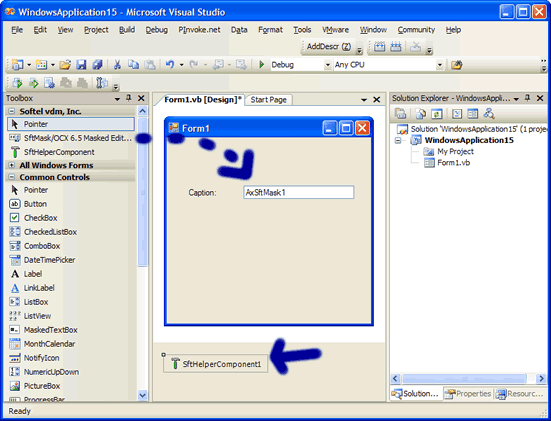The height and width of the screenshot is (421, 551).
Task: Open the Format menu
Action: pyautogui.click(x=270, y=30)
